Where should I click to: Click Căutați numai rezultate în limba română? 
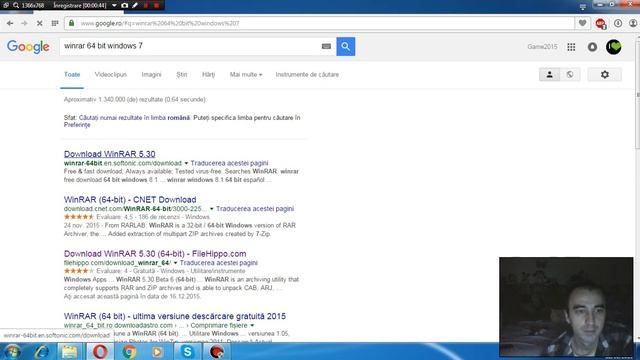134,118
